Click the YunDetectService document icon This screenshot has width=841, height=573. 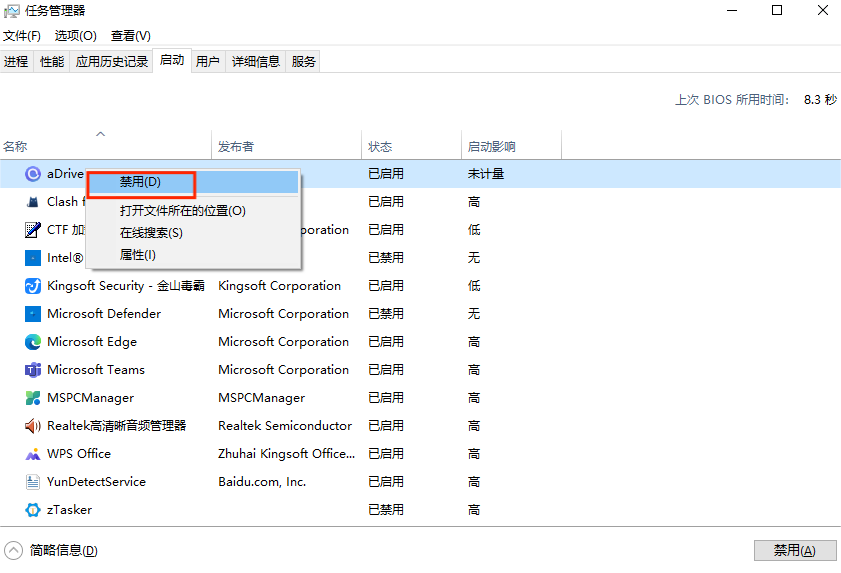pyautogui.click(x=33, y=482)
